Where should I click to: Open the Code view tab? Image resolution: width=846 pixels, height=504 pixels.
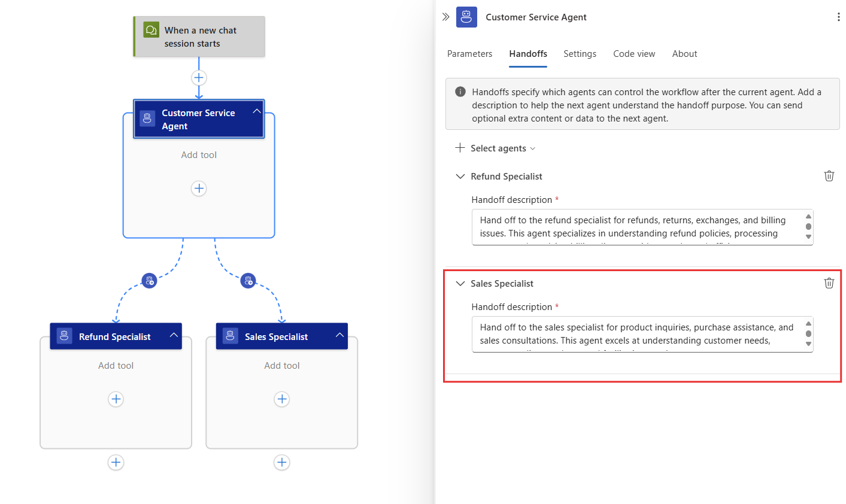tap(634, 54)
